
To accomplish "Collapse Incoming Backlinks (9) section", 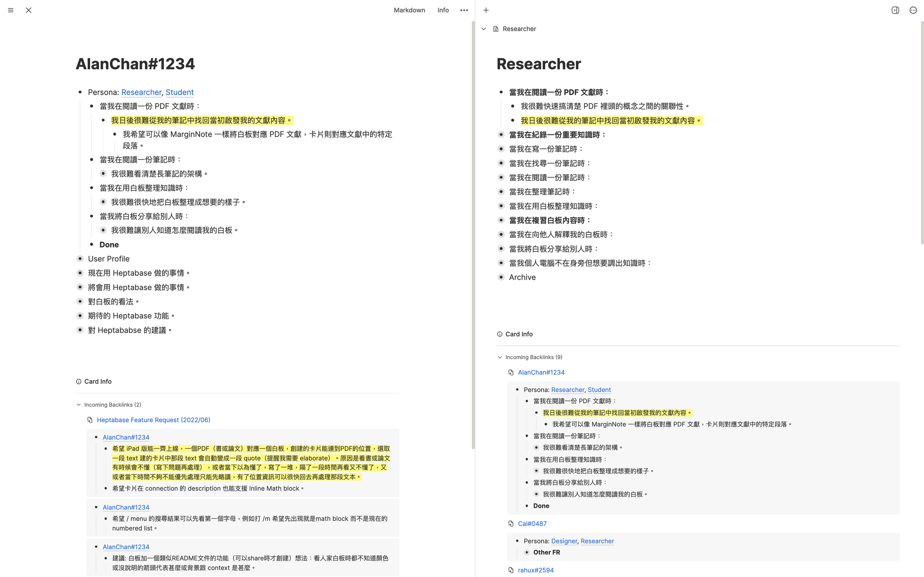I will tap(500, 357).
